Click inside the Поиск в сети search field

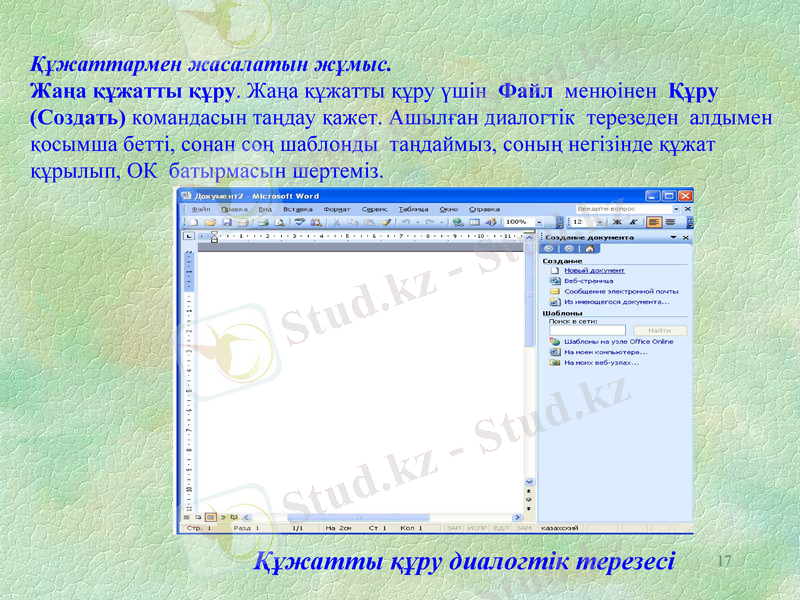(x=588, y=328)
